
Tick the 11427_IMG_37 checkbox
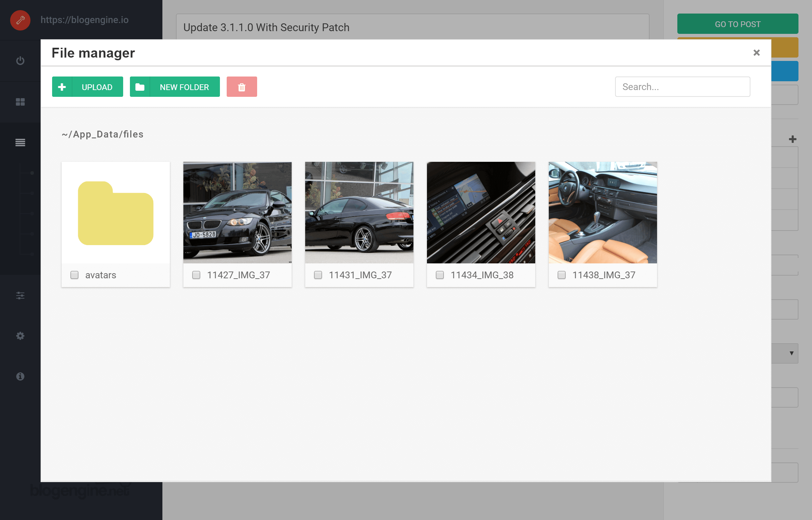[196, 275]
